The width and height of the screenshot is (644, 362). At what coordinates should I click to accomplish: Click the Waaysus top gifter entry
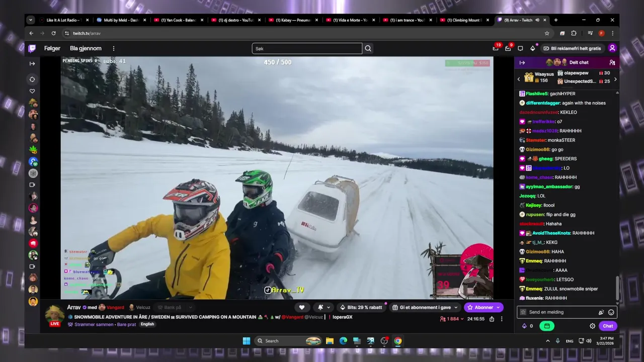click(x=539, y=77)
